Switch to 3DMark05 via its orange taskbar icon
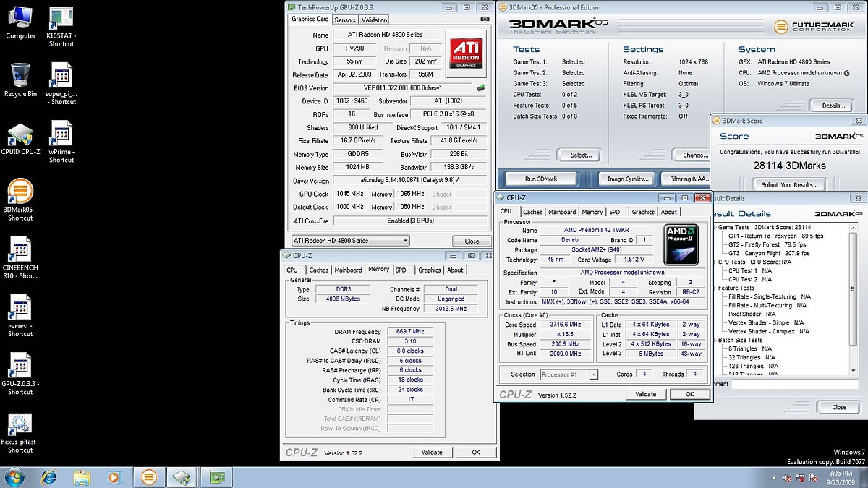 [x=149, y=477]
